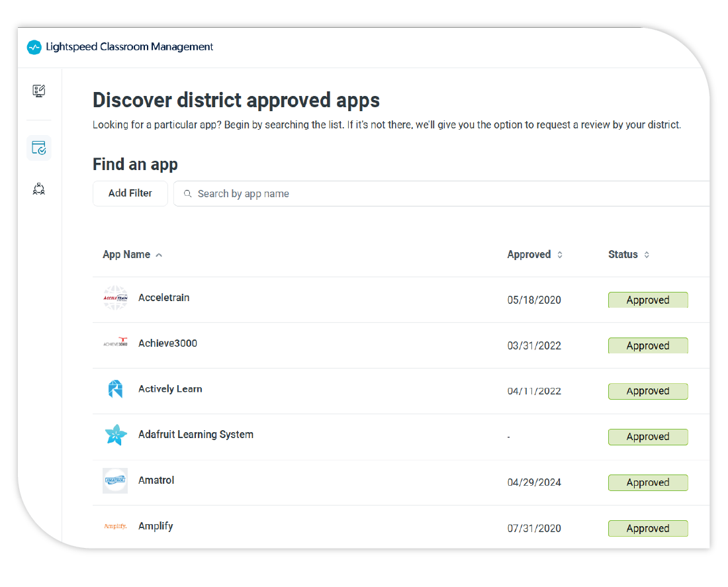Click the Lightspeed Classroom Management title
The height and width of the screenshot is (587, 728).
point(129,47)
